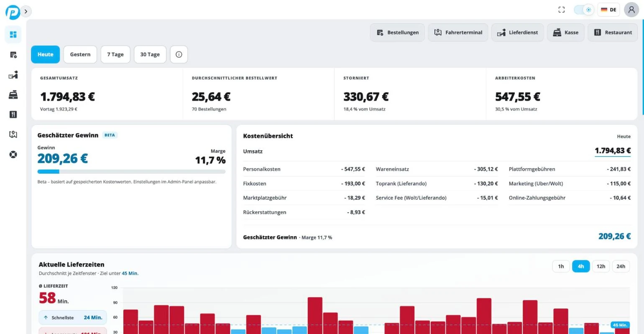644x334 pixels.
Task: Click the Gesamtumsatz value 1.794,83 €
Action: pyautogui.click(x=67, y=97)
